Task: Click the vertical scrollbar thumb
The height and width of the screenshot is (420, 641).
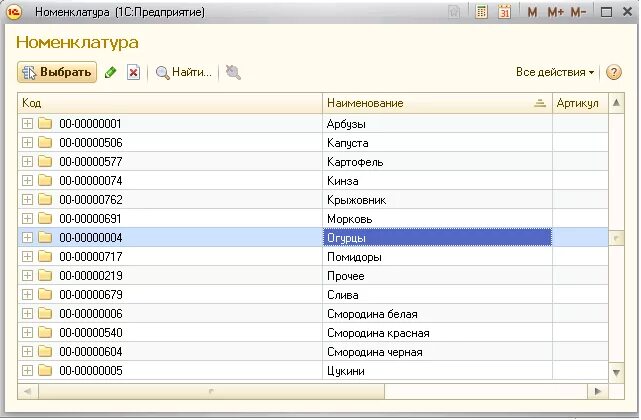Action: [616, 238]
